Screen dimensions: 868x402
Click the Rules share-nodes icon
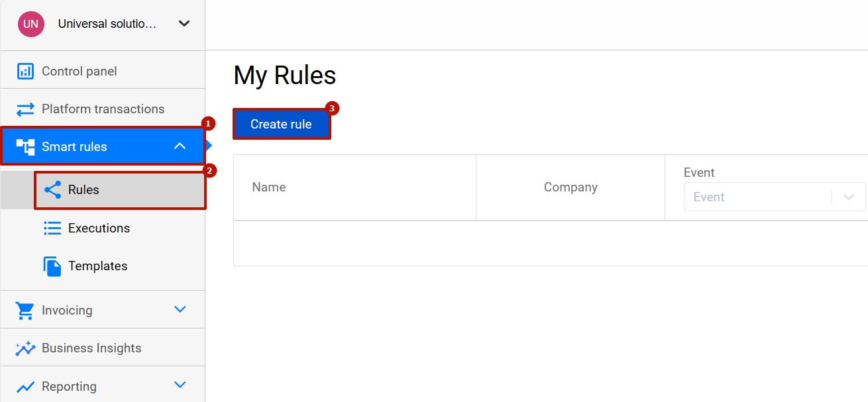pyautogui.click(x=52, y=190)
